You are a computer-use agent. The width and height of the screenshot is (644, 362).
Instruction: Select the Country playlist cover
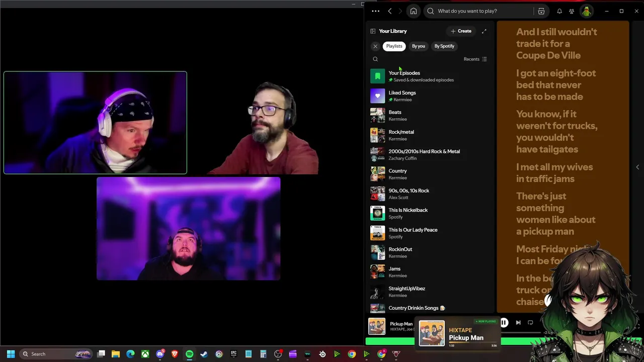[378, 174]
